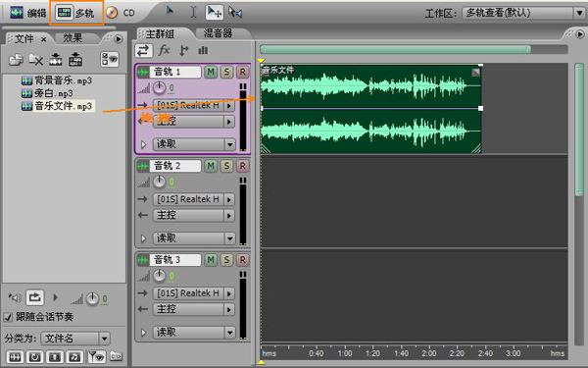Adjust the 音轨 1 volume knob
Image resolution: width=588 pixels, height=368 pixels.
[159, 88]
